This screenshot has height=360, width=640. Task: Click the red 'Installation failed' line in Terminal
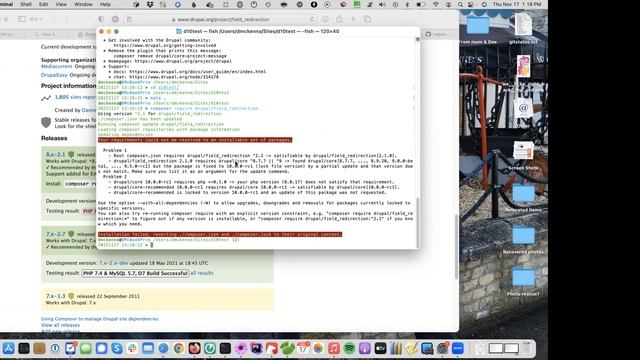(220, 234)
